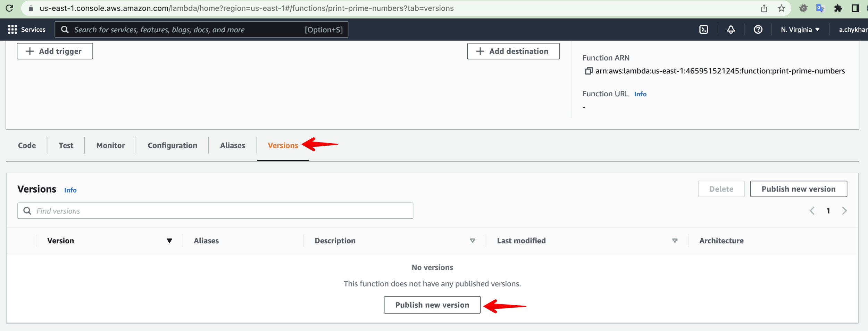Click the Aliases column header

[x=206, y=241]
